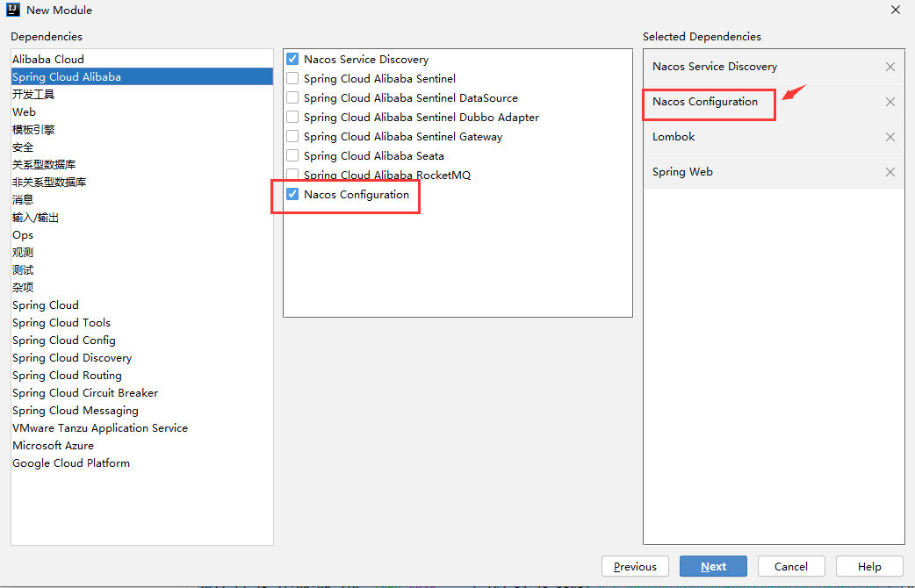Close the New Module dialog
The image size is (915, 588).
tap(895, 10)
